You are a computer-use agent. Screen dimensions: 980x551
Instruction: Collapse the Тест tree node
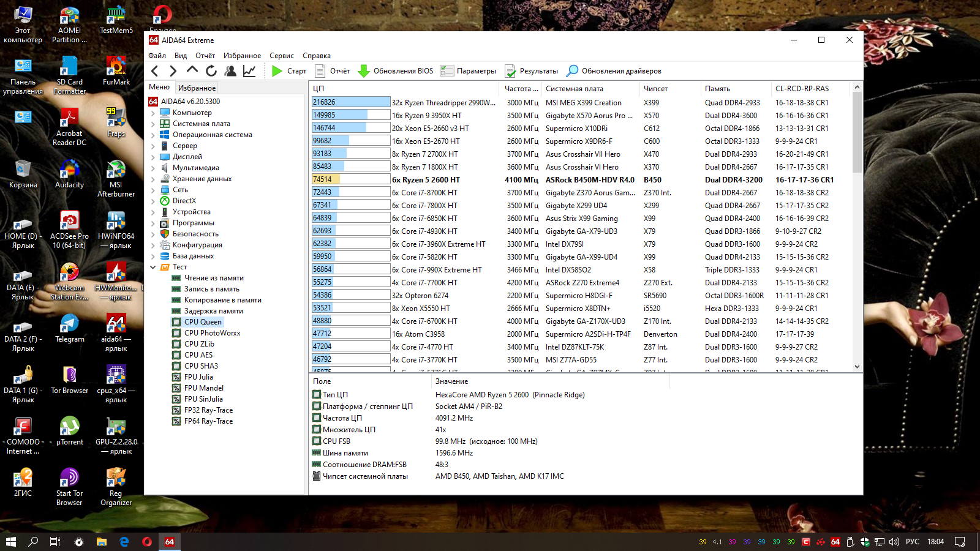click(153, 267)
